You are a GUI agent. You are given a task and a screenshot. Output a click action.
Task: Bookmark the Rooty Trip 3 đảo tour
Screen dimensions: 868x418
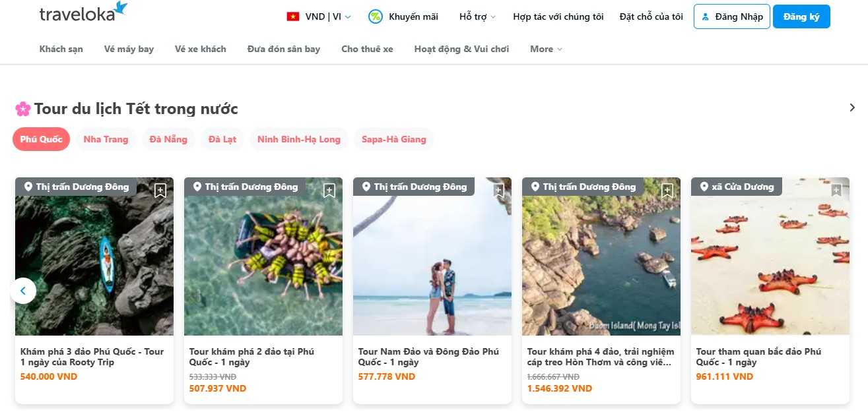pyautogui.click(x=160, y=191)
